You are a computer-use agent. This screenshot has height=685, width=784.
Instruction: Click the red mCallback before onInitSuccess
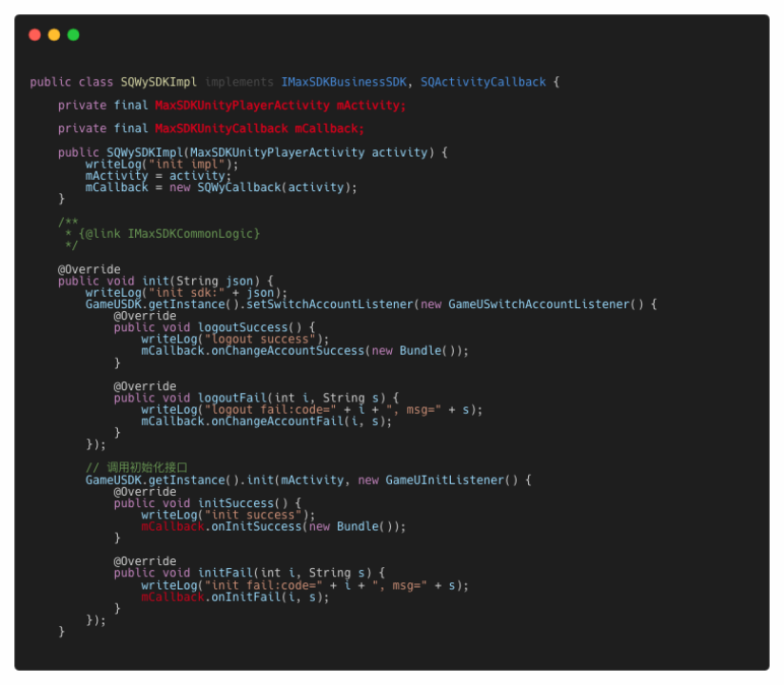(x=172, y=526)
